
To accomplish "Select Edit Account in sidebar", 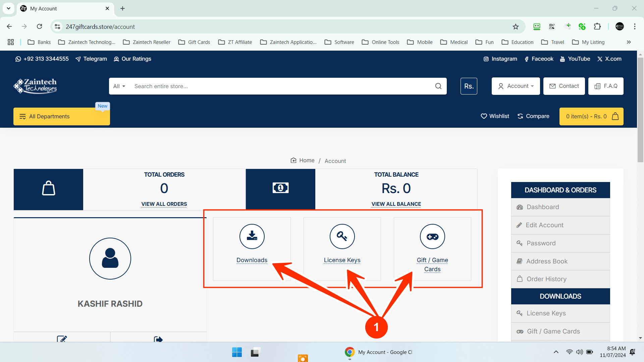I will (x=544, y=225).
